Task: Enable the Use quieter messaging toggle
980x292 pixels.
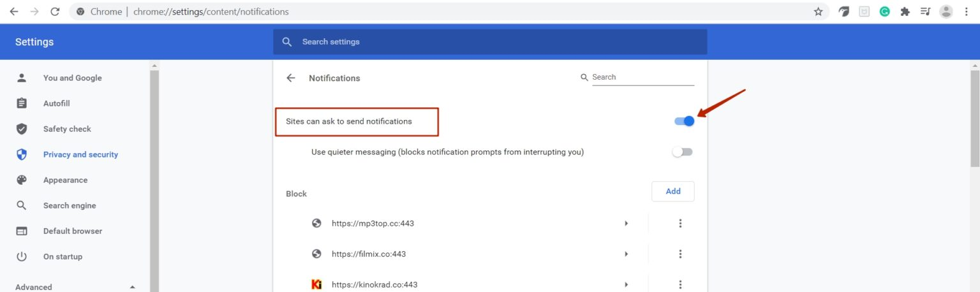Action: [x=682, y=152]
